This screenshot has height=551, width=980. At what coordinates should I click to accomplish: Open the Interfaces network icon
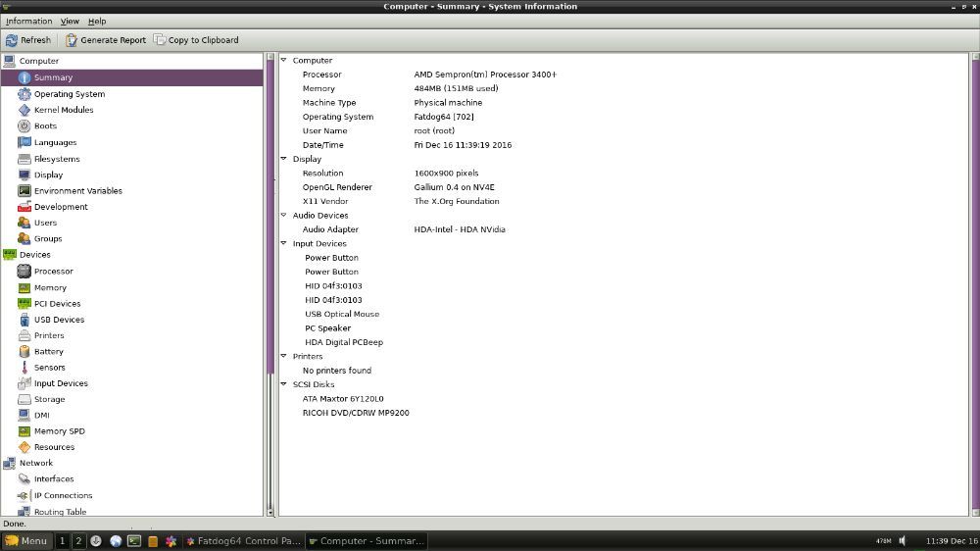(24, 479)
